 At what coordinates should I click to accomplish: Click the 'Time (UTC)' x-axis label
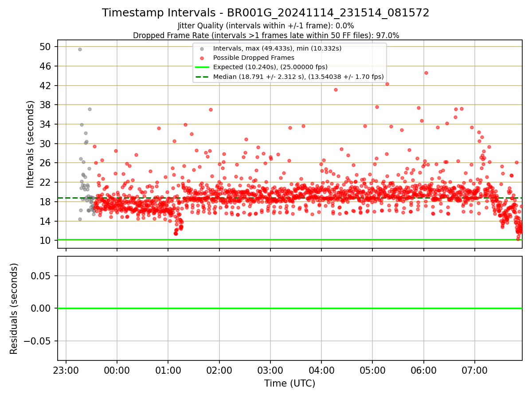289,383
